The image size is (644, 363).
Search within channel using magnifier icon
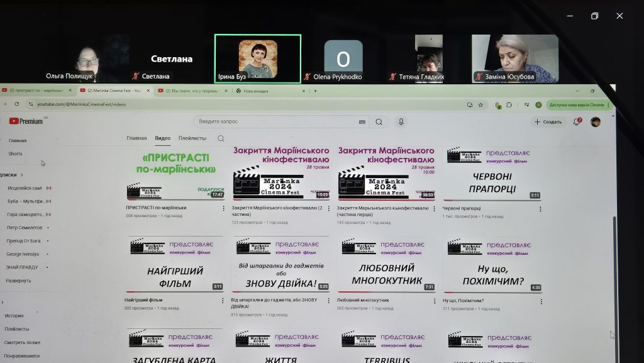click(x=221, y=138)
